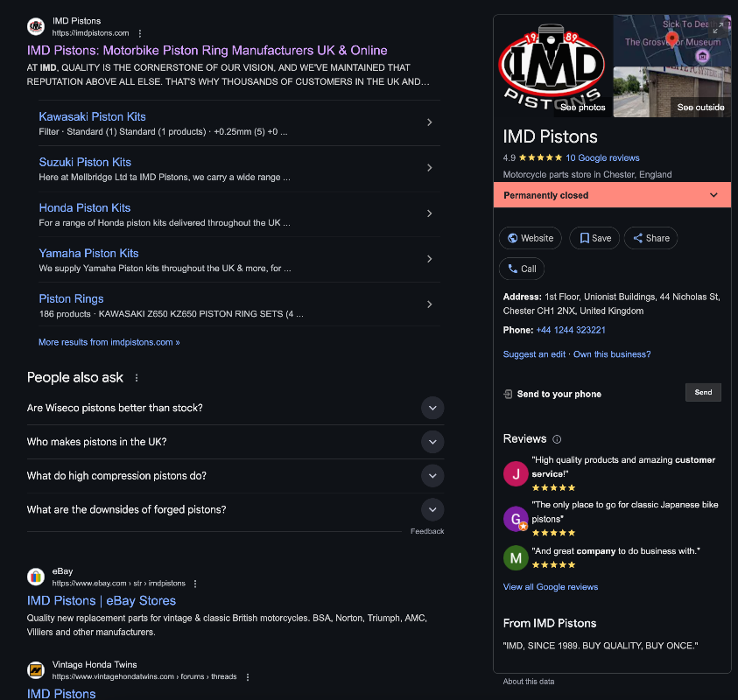Screen dimensions: 738x700
Task: Open the three-dot options for the eBay result
Action: [195, 584]
